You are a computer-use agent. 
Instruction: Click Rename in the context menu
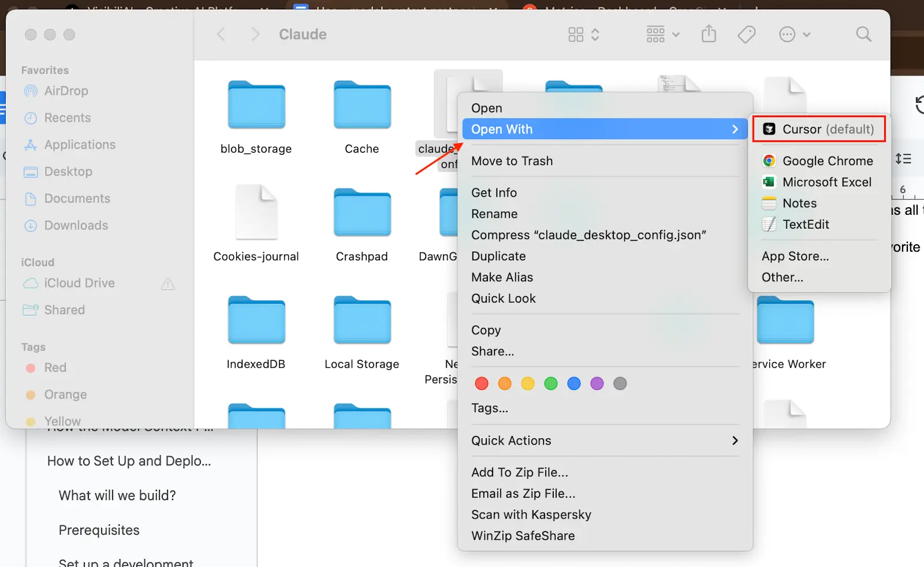605,214
